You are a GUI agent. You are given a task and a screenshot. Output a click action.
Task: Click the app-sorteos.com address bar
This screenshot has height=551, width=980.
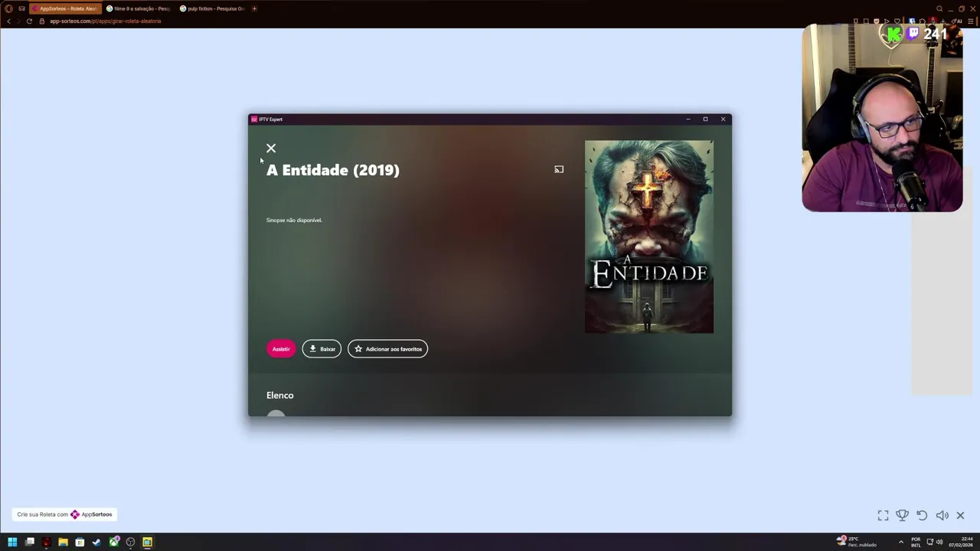click(106, 21)
